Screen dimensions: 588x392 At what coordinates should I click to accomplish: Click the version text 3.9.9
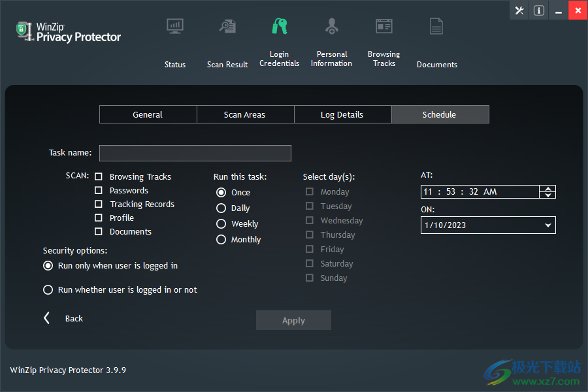[116, 370]
